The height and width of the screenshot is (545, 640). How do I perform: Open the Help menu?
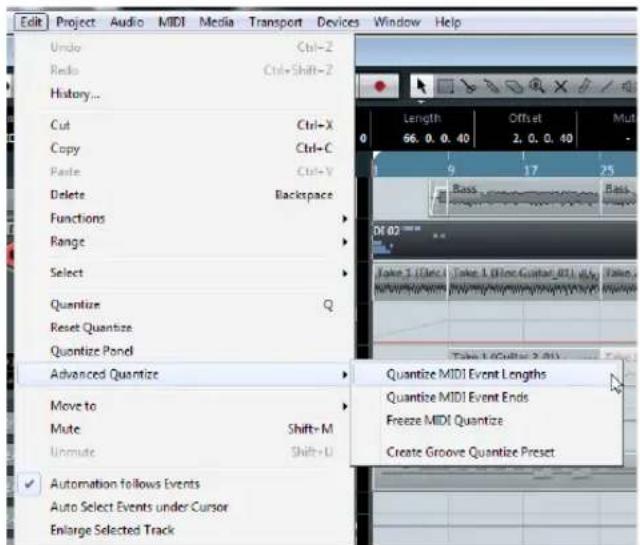click(x=448, y=22)
